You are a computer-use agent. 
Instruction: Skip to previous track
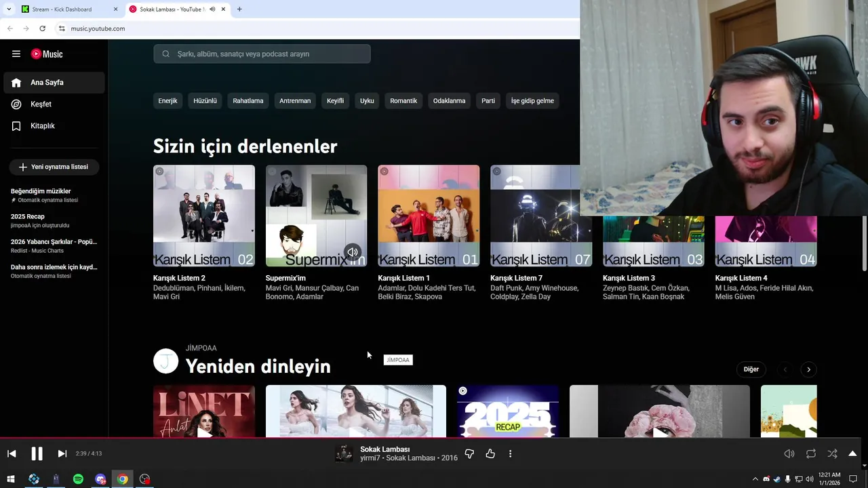click(x=12, y=453)
